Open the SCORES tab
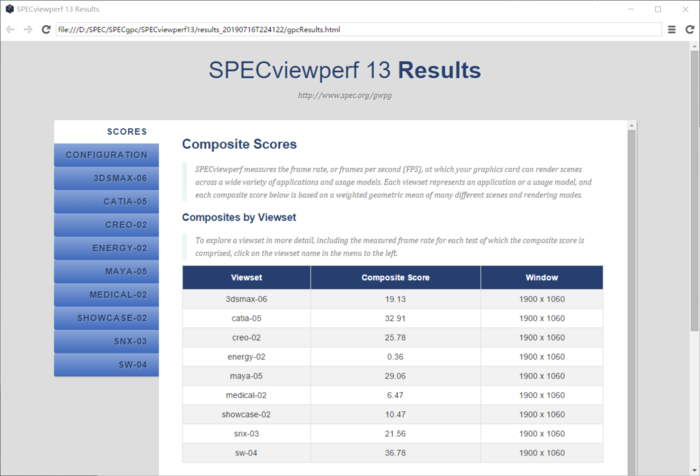This screenshot has width=700, height=476. (x=106, y=132)
